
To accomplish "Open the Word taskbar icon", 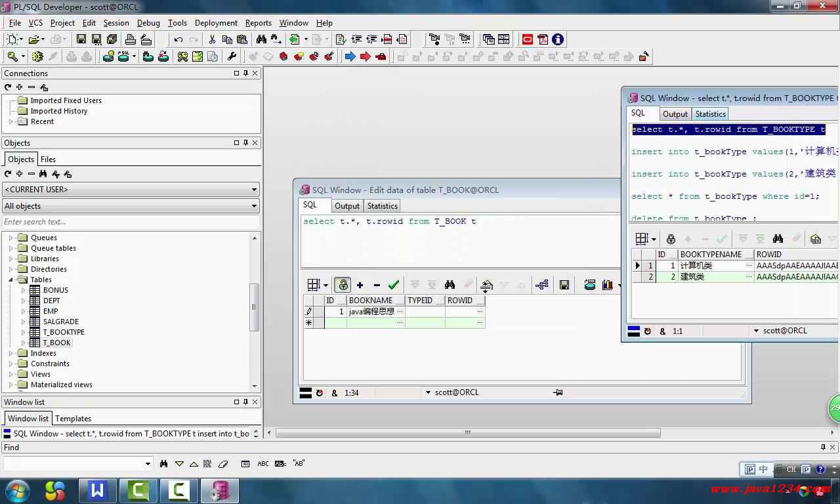I will point(98,490).
